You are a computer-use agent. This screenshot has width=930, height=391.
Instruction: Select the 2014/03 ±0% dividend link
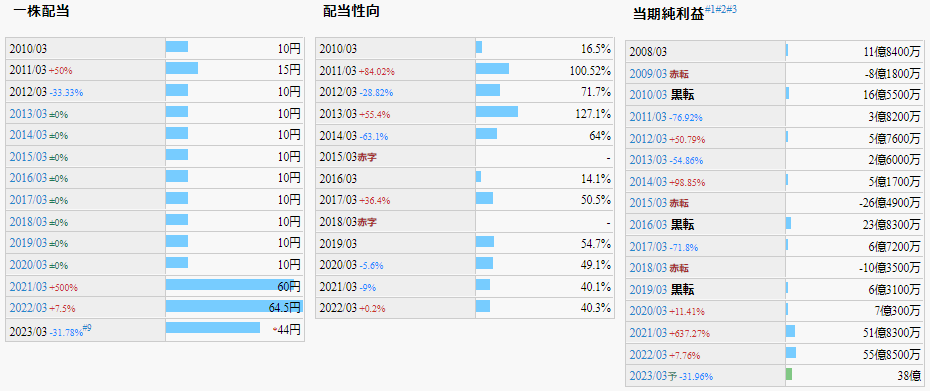pos(28,135)
